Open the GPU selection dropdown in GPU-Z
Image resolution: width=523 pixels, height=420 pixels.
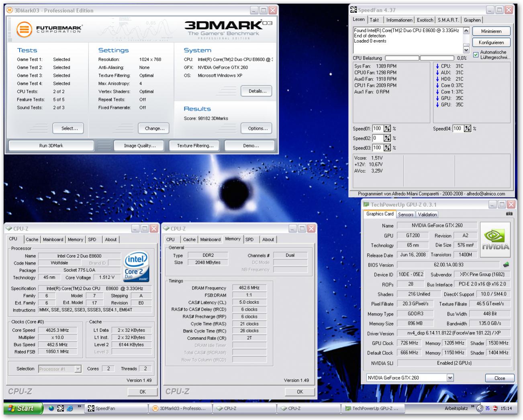[450, 377]
